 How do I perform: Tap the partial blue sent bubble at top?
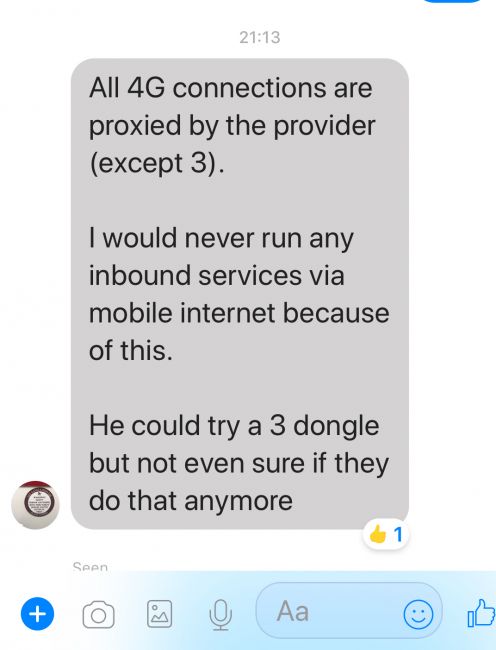pyautogui.click(x=452, y=1)
